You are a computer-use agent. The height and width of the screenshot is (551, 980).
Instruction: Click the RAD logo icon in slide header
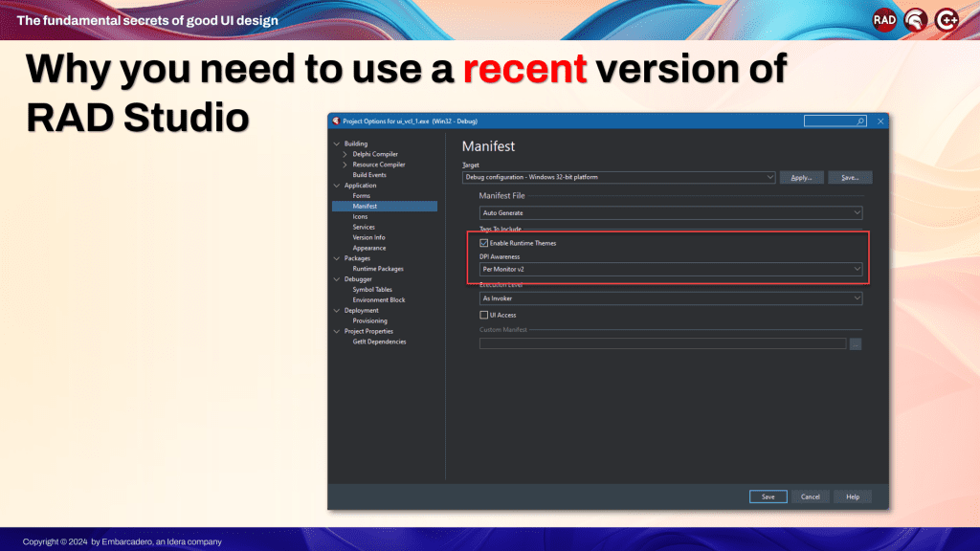coord(884,20)
